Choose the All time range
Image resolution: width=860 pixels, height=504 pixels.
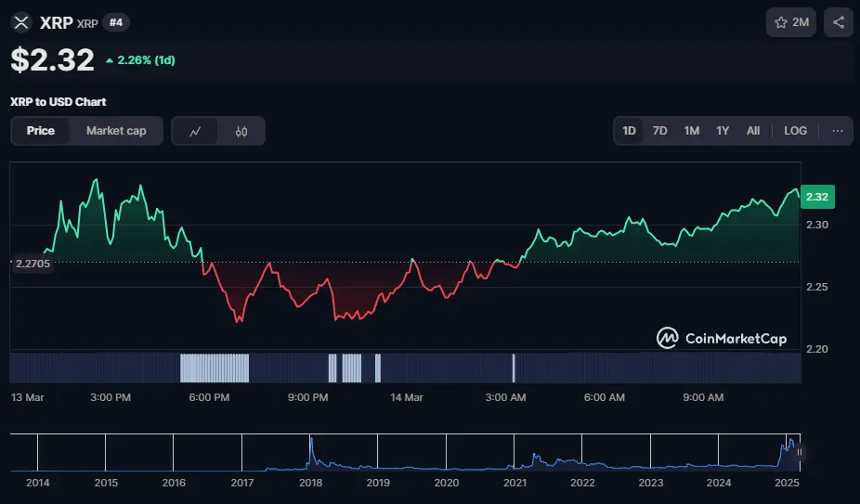pos(753,131)
